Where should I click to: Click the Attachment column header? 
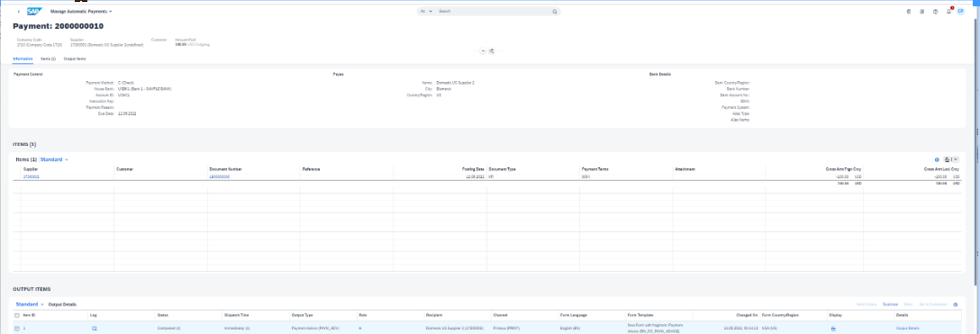point(685,169)
